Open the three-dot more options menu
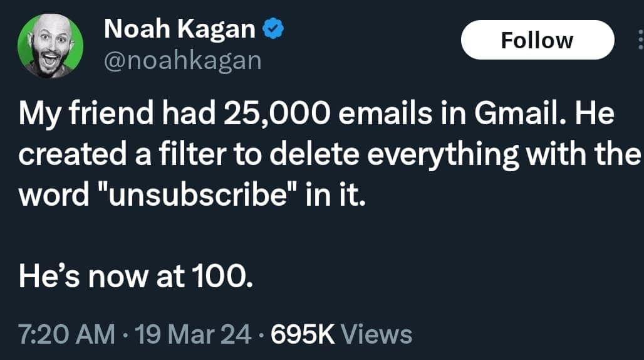Image resolution: width=644 pixels, height=360 pixels. coord(639,41)
